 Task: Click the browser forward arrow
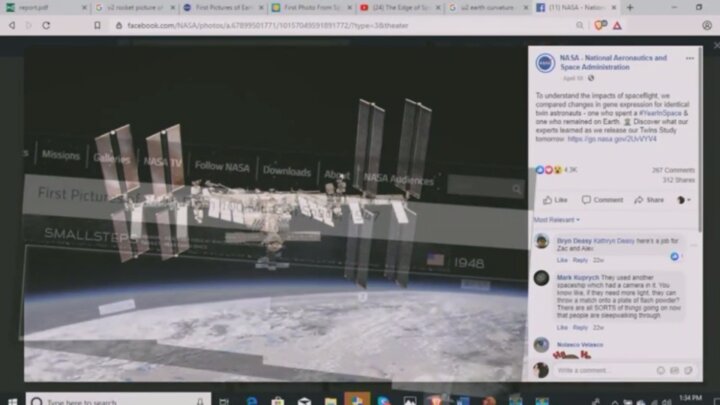[x=28, y=25]
